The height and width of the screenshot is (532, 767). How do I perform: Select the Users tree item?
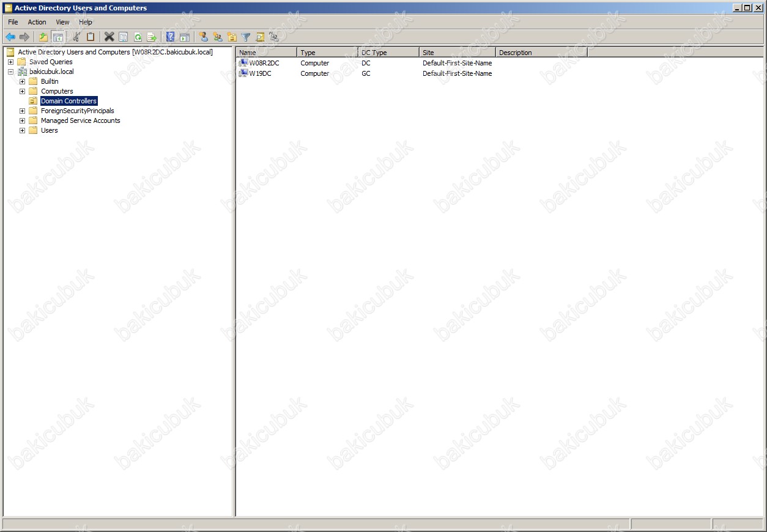coord(49,130)
